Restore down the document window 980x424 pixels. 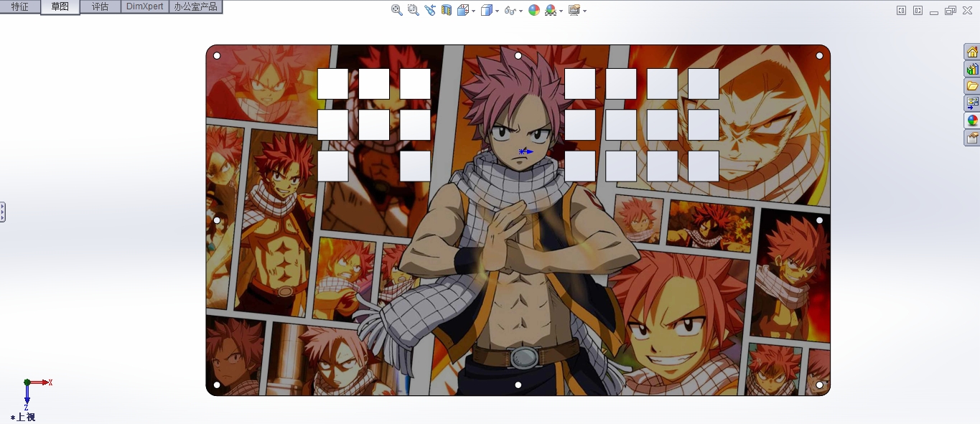point(951,10)
